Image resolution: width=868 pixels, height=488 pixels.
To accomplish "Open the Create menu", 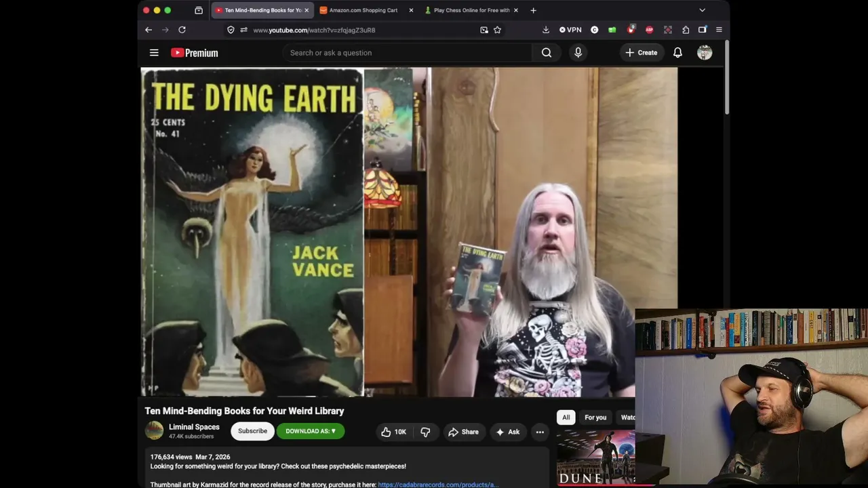I will coord(642,53).
